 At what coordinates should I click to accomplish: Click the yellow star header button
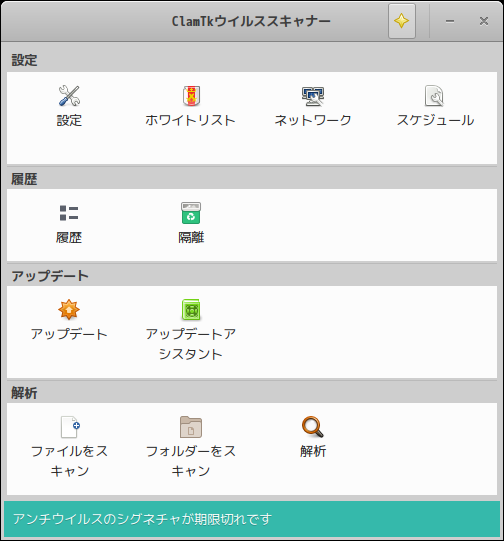[402, 21]
